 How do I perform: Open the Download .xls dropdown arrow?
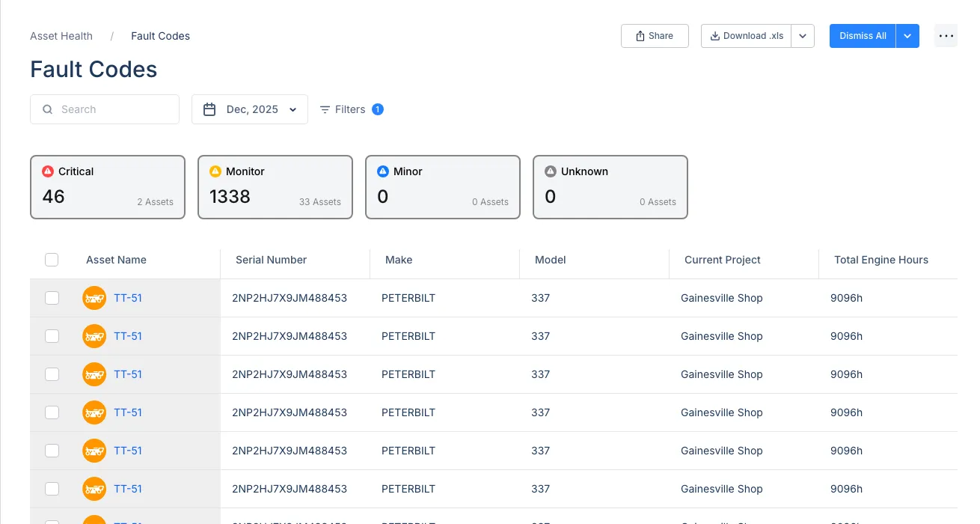click(803, 36)
